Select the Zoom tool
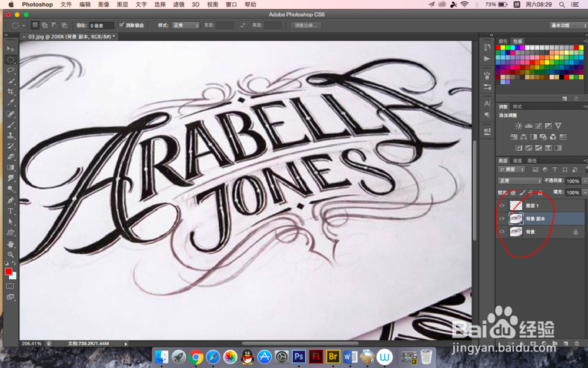The image size is (588, 368). click(x=11, y=255)
